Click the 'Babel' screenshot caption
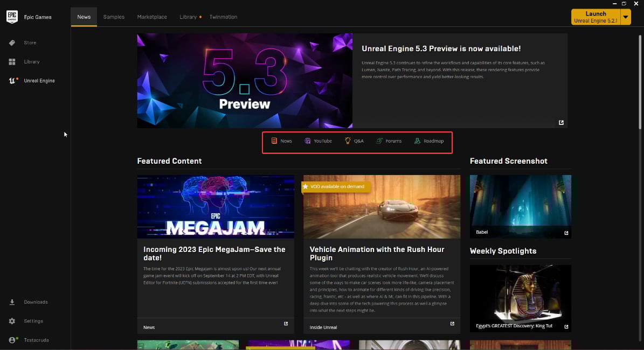 pos(482,232)
